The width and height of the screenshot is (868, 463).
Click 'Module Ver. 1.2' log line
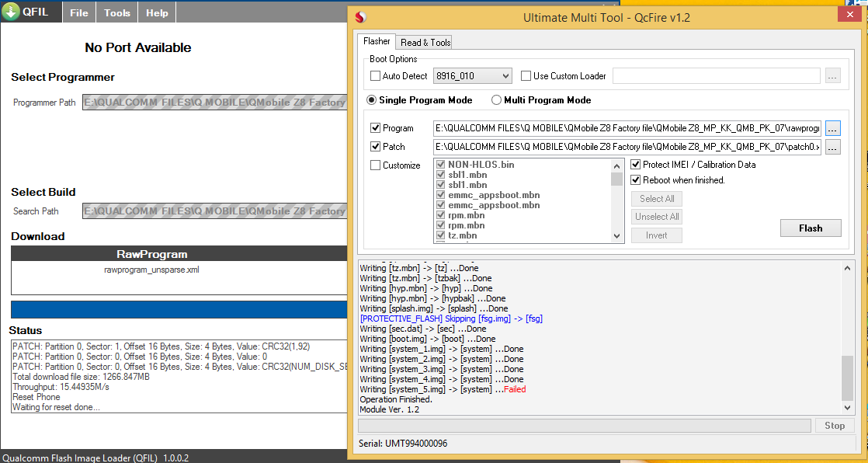click(389, 410)
